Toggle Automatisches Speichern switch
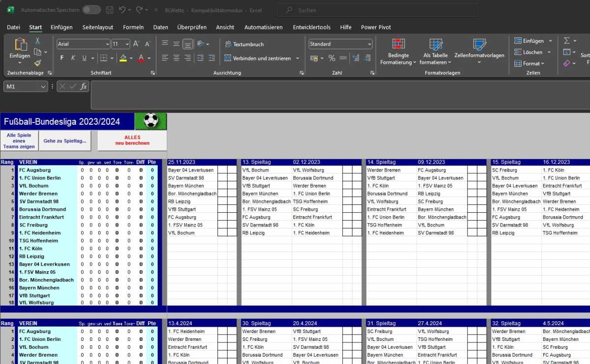This screenshot has height=364, width=590. click(91, 10)
